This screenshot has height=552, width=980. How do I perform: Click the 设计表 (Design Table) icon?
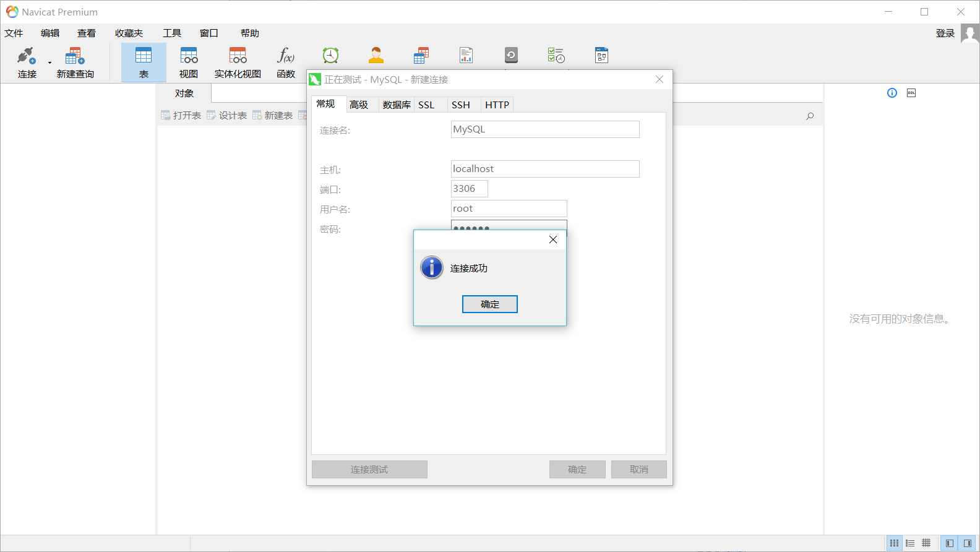pyautogui.click(x=211, y=116)
